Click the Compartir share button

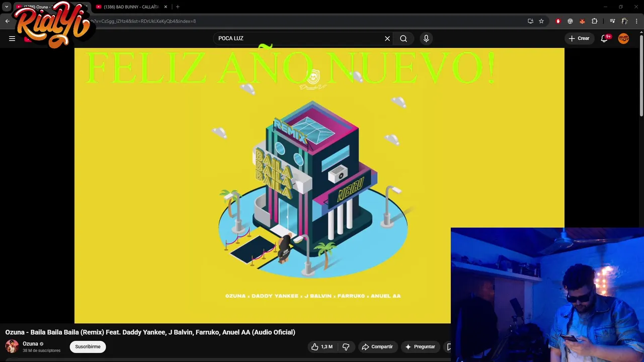point(377,346)
